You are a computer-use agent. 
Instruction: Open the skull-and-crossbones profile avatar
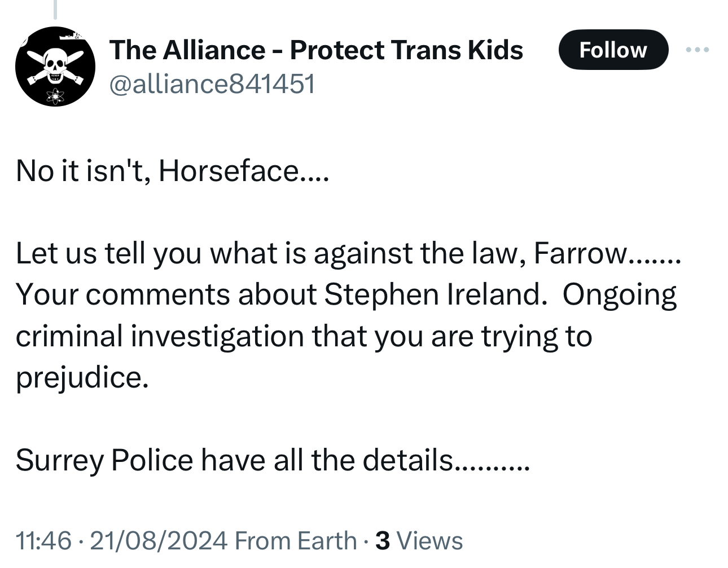coord(55,66)
